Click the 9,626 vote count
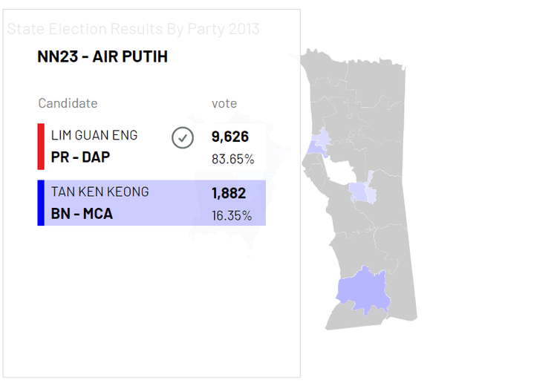The width and height of the screenshot is (557, 392). click(x=229, y=137)
